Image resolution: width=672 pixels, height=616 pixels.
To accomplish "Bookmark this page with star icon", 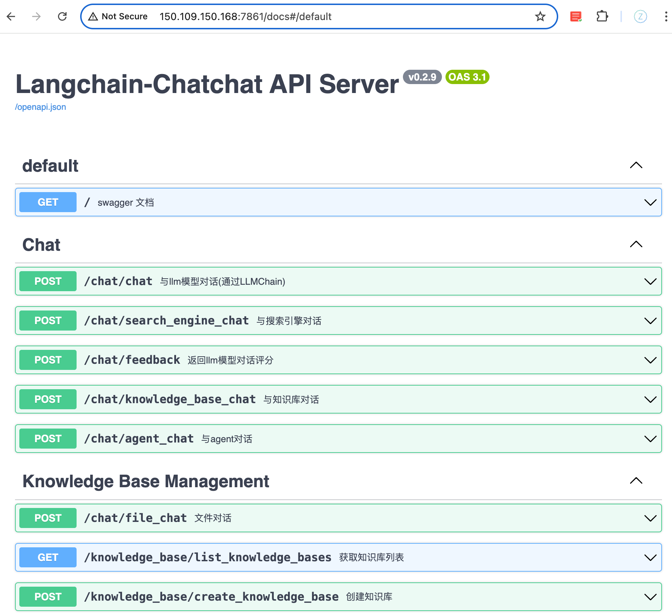I will tap(540, 16).
